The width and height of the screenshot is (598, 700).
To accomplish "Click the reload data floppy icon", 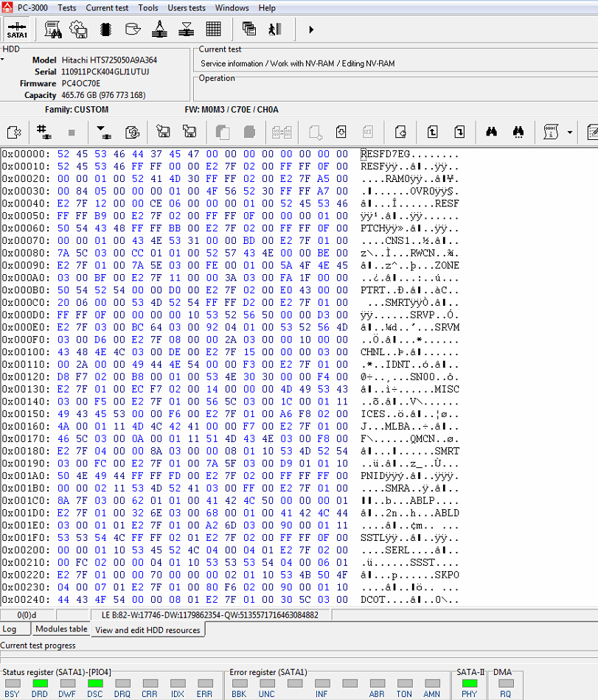I will [x=132, y=132].
